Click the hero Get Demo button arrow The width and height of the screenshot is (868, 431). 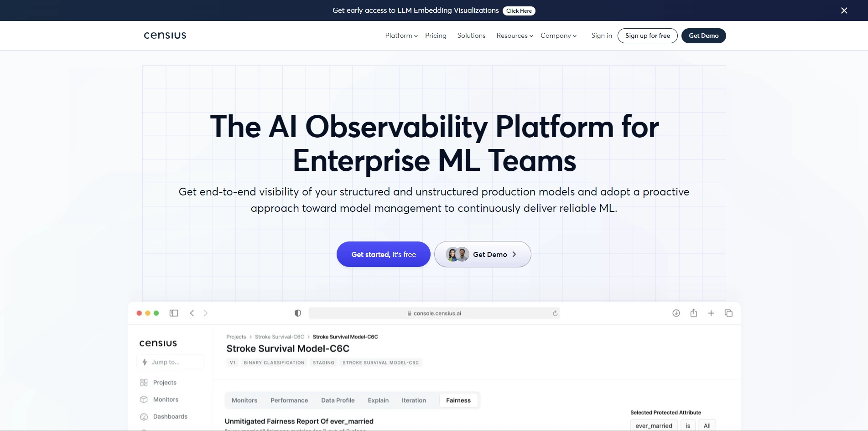[x=514, y=254]
